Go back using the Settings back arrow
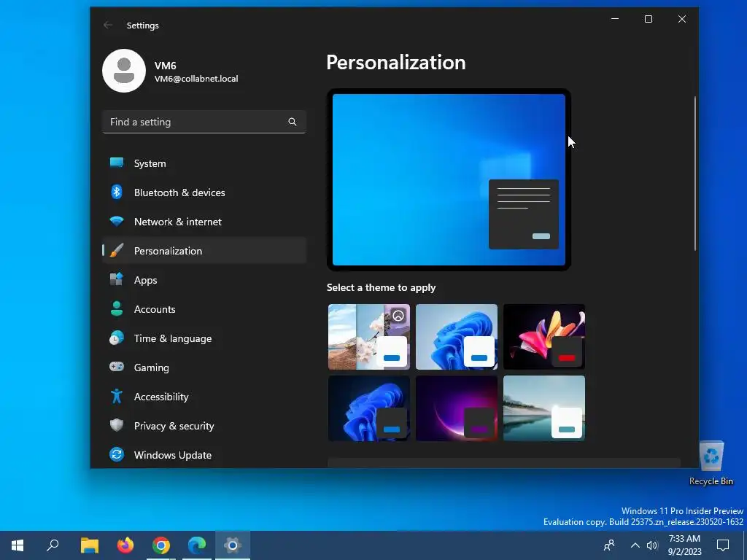The image size is (747, 560). pos(108,26)
